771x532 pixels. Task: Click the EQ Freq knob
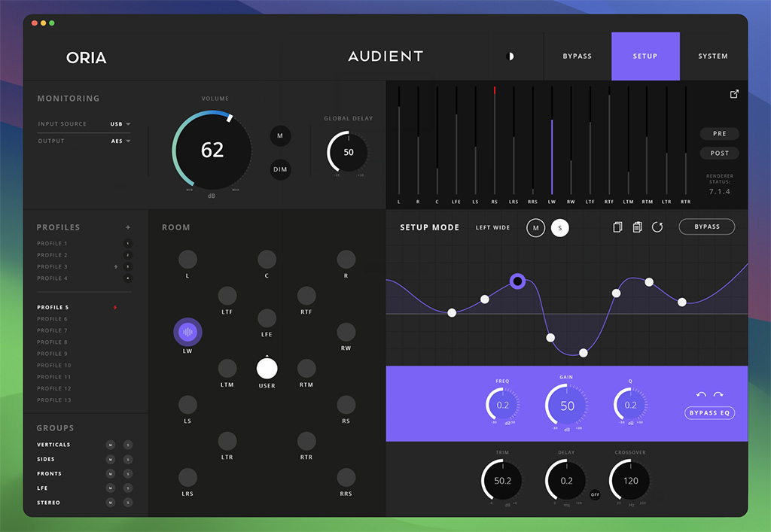click(x=502, y=406)
